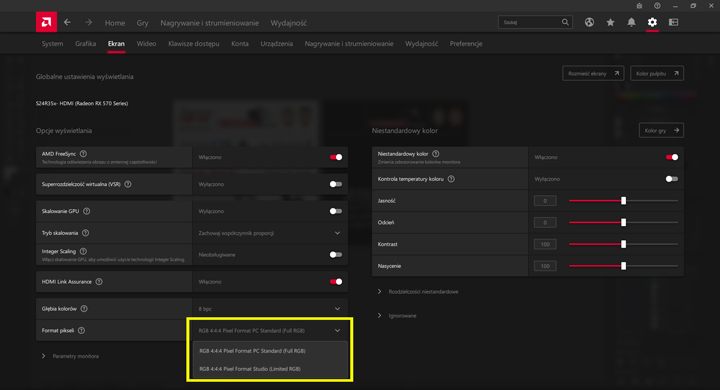Disable HDMI Link Assurance toggle
720x390 pixels.
coord(336,282)
